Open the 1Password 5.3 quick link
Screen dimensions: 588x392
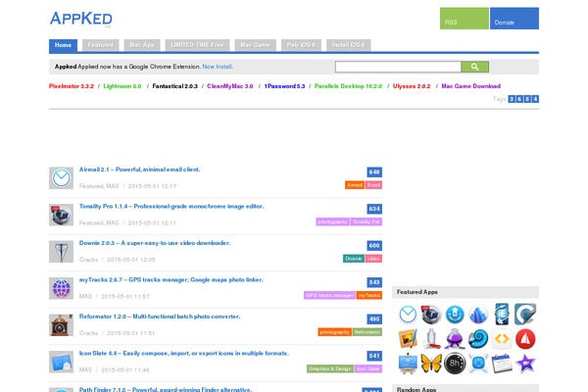pos(284,86)
